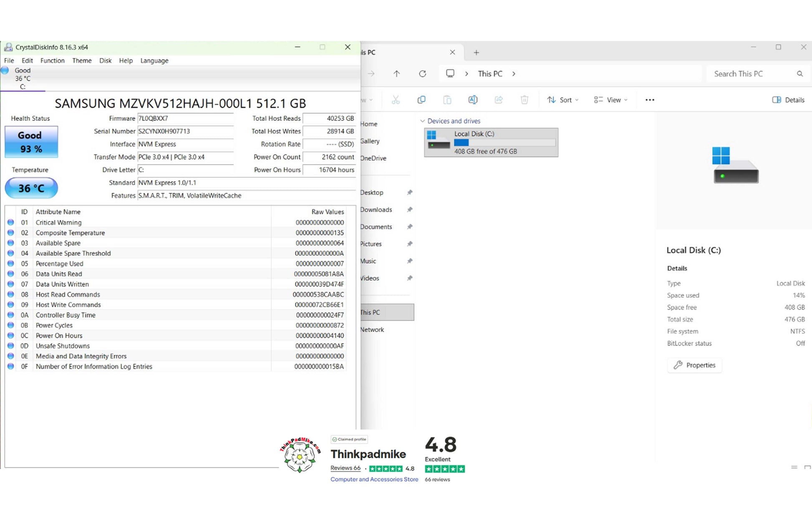Select the Available Spare Threshold row
The width and height of the screenshot is (812, 510).
(176, 254)
